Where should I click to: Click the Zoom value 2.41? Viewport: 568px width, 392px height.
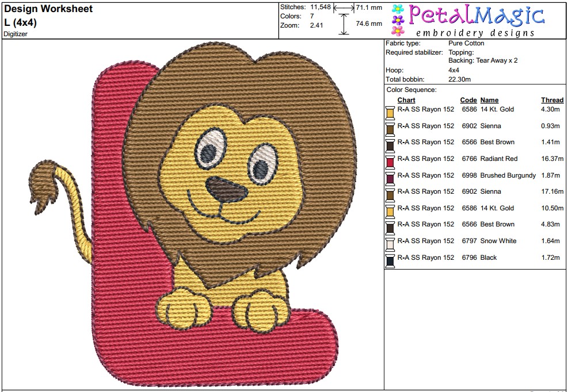coord(317,25)
